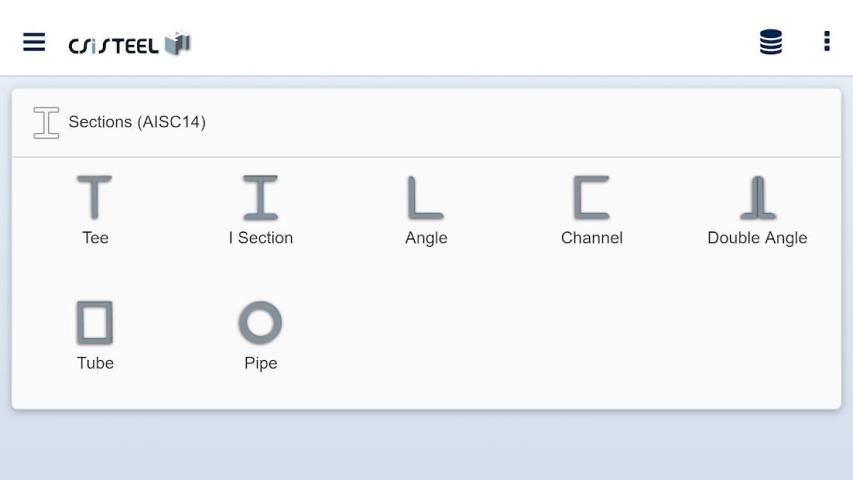
Task: Open the hamburger navigation menu
Action: (34, 42)
